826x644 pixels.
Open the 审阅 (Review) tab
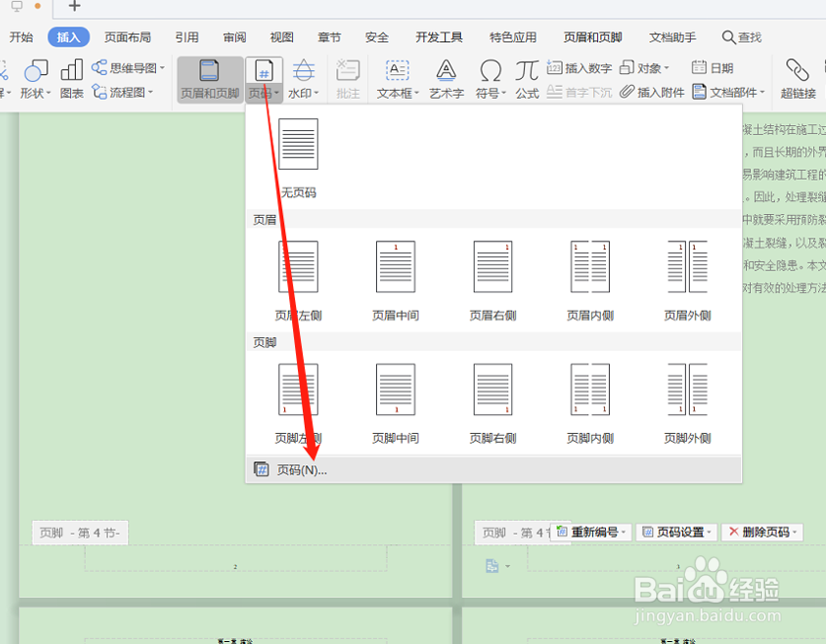234,36
